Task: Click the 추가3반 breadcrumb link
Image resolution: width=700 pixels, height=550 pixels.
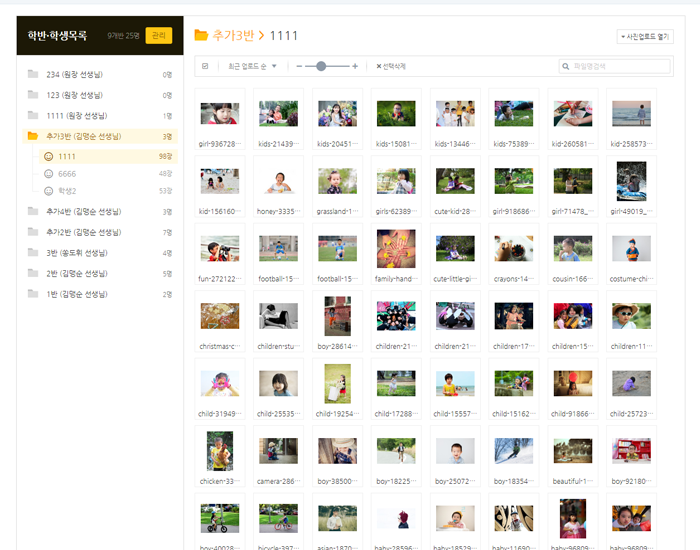Action: (x=233, y=35)
